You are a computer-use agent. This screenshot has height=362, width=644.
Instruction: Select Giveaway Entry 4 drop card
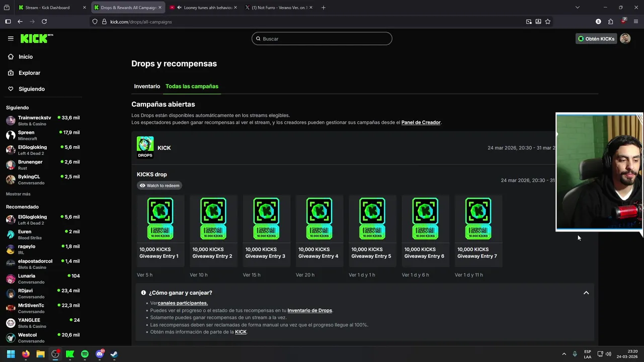coord(319,230)
